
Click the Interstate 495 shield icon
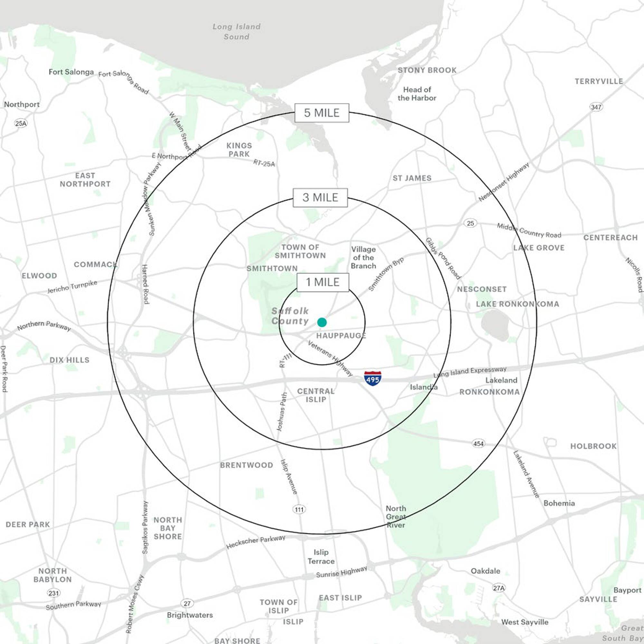click(x=373, y=378)
